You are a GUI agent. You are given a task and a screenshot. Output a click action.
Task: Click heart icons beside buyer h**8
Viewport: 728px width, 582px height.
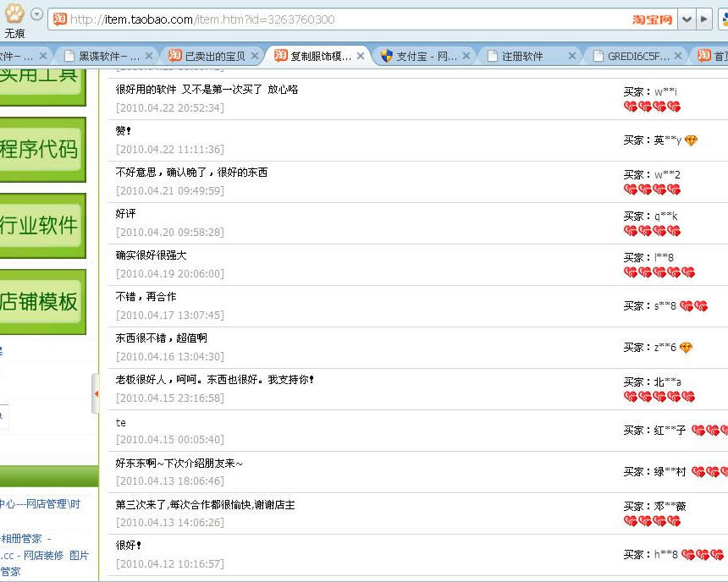tap(703, 555)
